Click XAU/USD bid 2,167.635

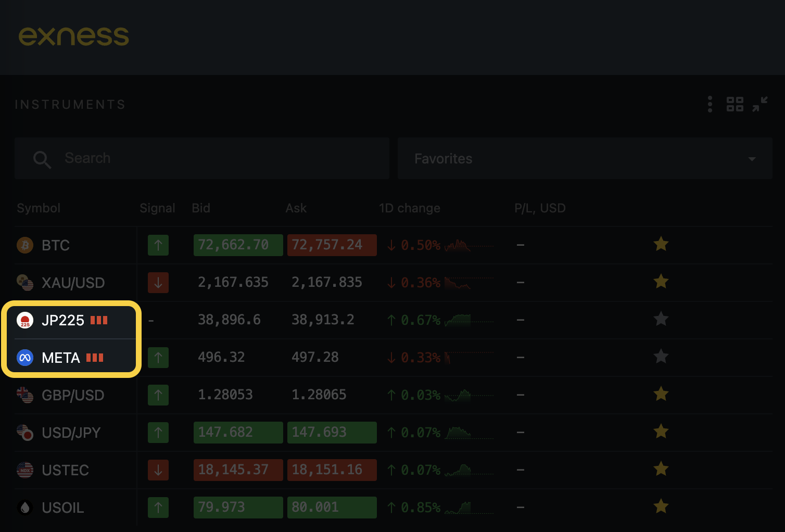233,282
